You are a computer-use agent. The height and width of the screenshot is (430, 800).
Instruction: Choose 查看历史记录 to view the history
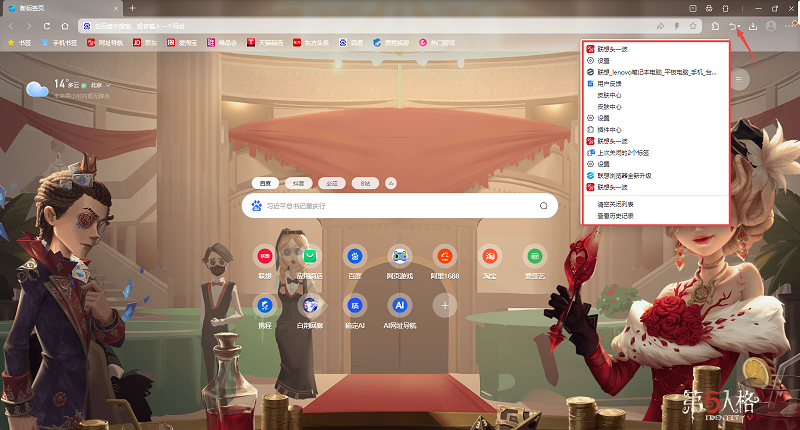(656, 216)
